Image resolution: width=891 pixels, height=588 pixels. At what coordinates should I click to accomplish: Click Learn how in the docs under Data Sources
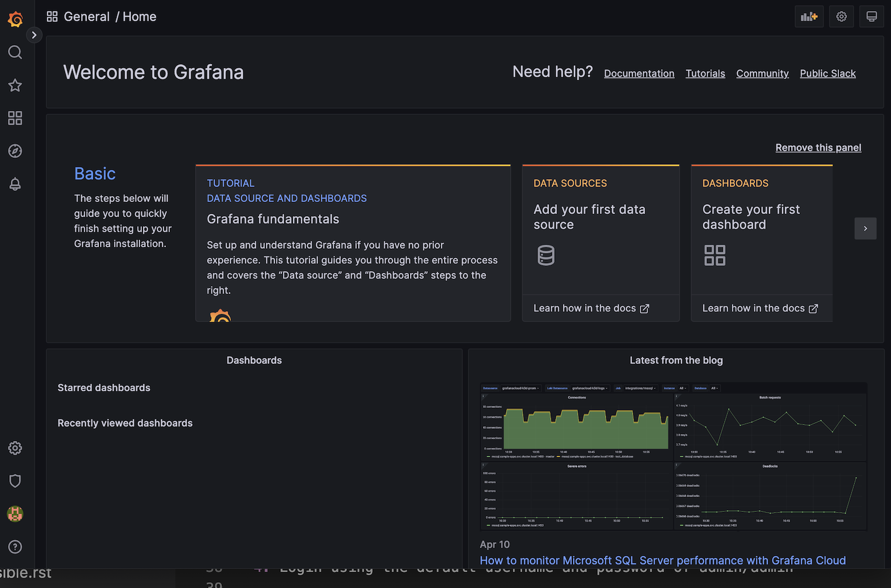591,308
